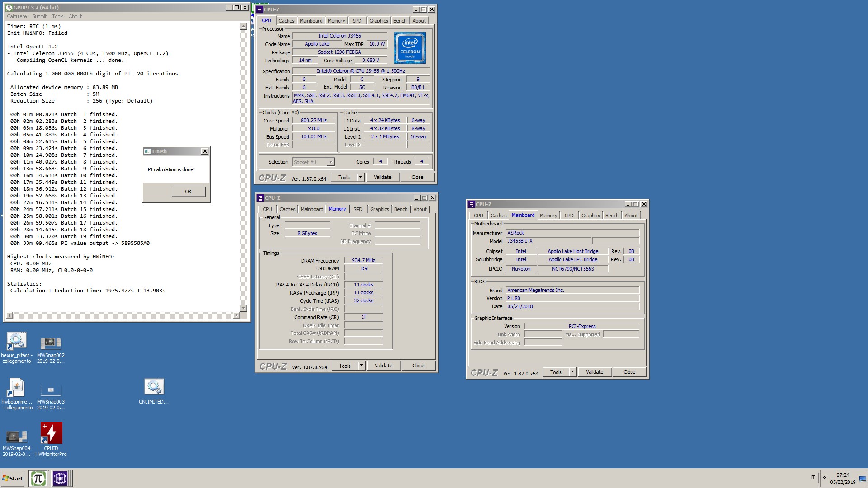Switch to Bench tab in CPU-Z Memory window

[x=401, y=209]
